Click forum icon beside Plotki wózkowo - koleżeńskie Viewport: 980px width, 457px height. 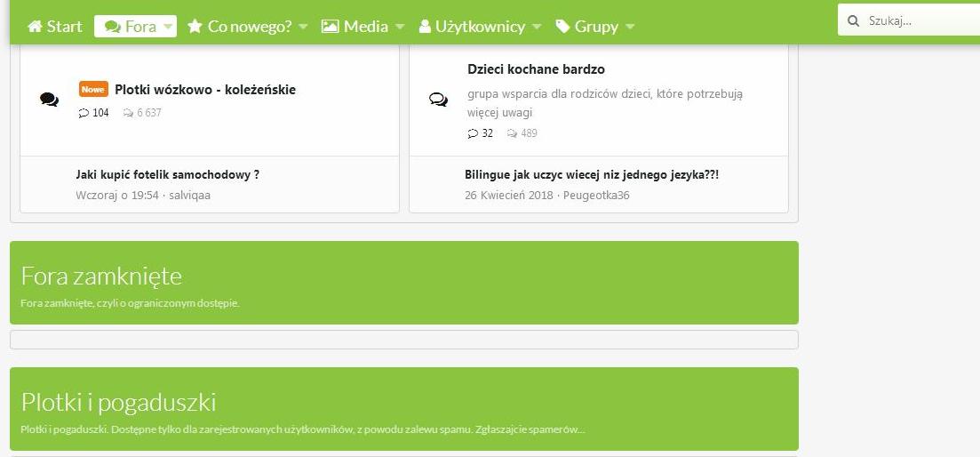pos(50,100)
